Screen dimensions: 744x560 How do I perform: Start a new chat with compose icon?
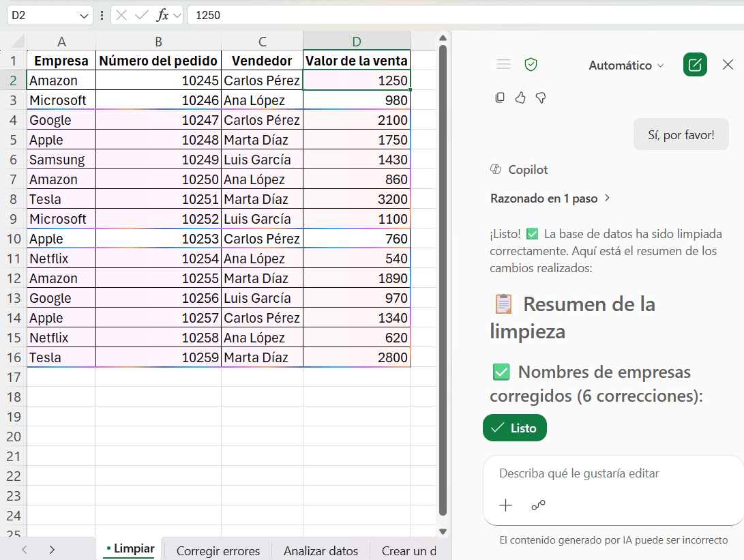(695, 65)
